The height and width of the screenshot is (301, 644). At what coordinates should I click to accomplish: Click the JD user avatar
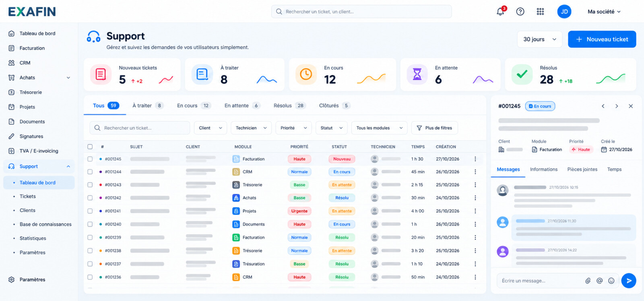click(564, 12)
